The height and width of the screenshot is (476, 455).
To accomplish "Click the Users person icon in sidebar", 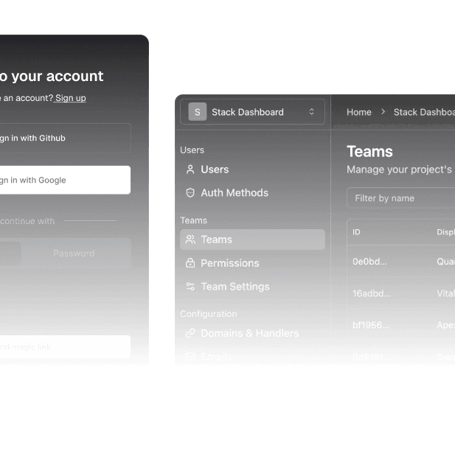I will (190, 169).
